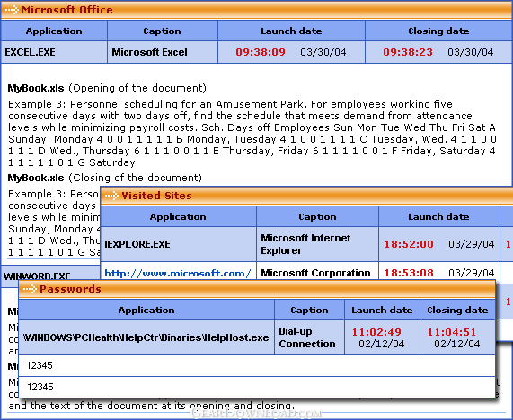513x420 pixels.
Task: Select the IEXPLORE.EXE application cell
Action: tap(178, 244)
